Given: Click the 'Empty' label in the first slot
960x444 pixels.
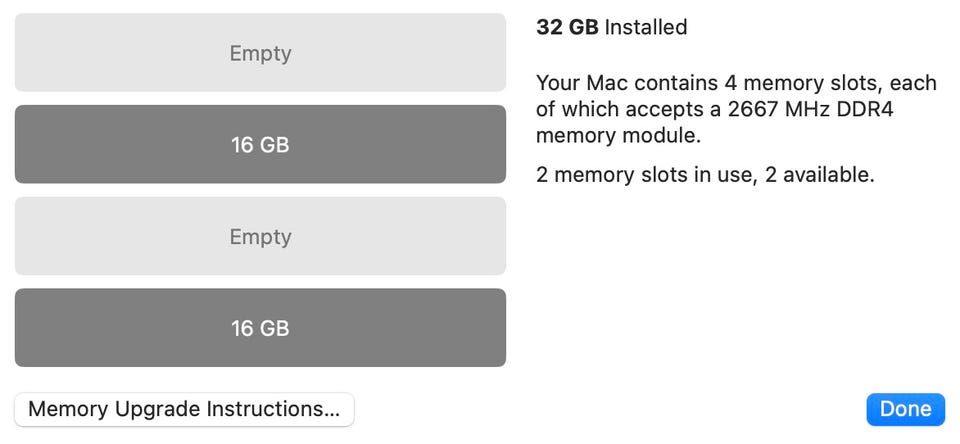Looking at the screenshot, I should click(x=260, y=53).
